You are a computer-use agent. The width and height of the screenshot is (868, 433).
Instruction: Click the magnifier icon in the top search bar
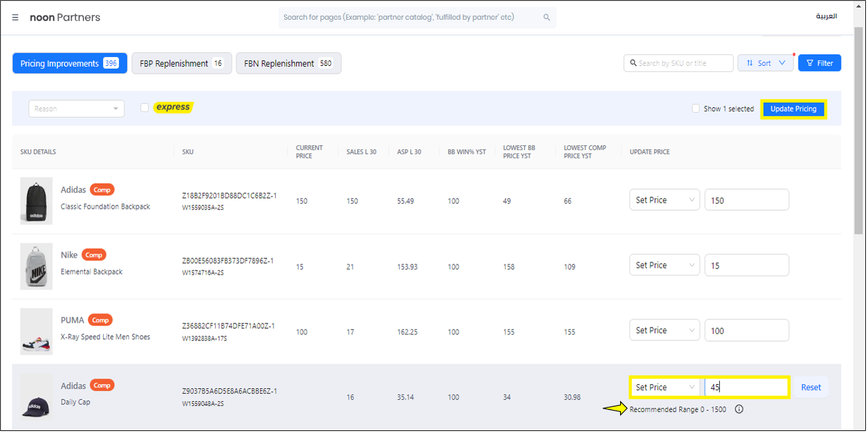546,18
